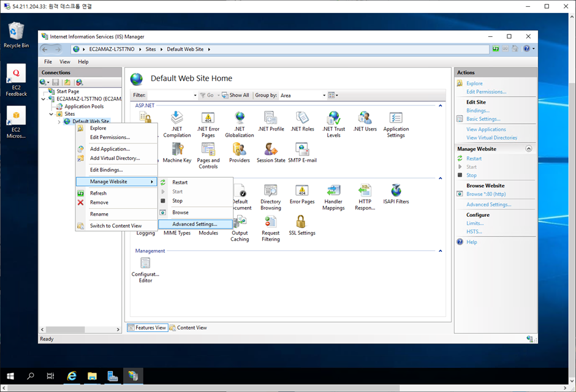The width and height of the screenshot is (576, 392).
Task: Collapse the Management group section
Action: point(440,251)
